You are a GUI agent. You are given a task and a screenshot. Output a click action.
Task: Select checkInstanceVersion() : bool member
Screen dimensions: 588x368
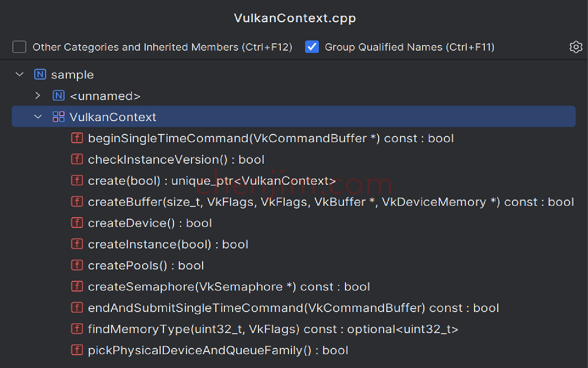coord(176,159)
